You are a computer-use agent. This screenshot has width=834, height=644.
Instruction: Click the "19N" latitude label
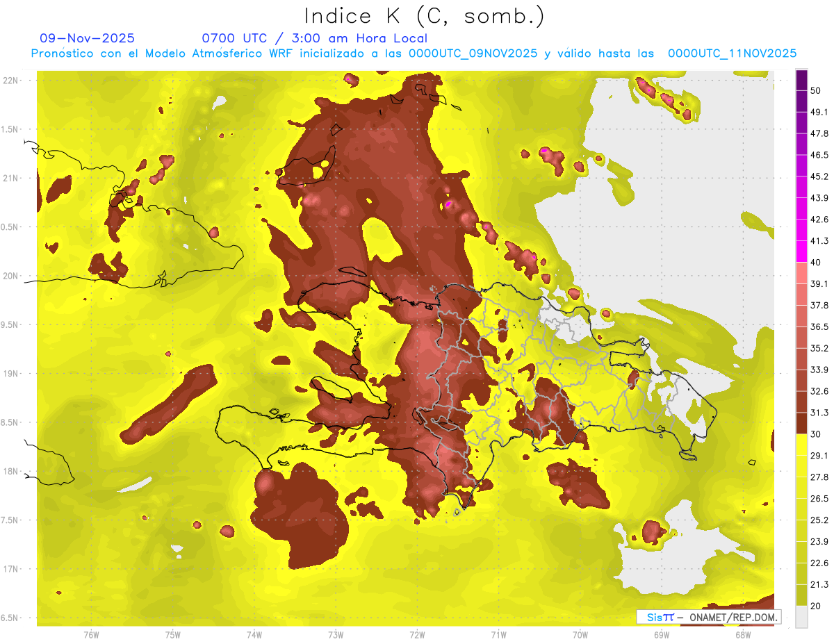pyautogui.click(x=10, y=374)
